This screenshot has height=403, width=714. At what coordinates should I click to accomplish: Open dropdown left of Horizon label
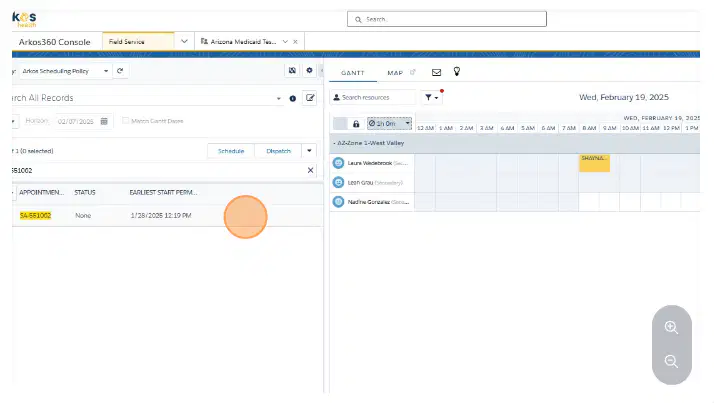(14, 121)
